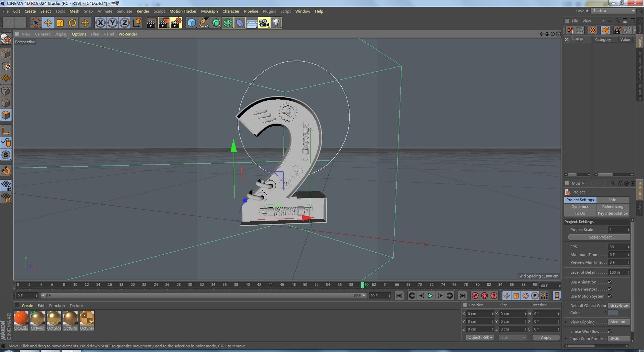Toggle the Z axis lock icon
The height and width of the screenshot is (352, 644).
tap(124, 23)
